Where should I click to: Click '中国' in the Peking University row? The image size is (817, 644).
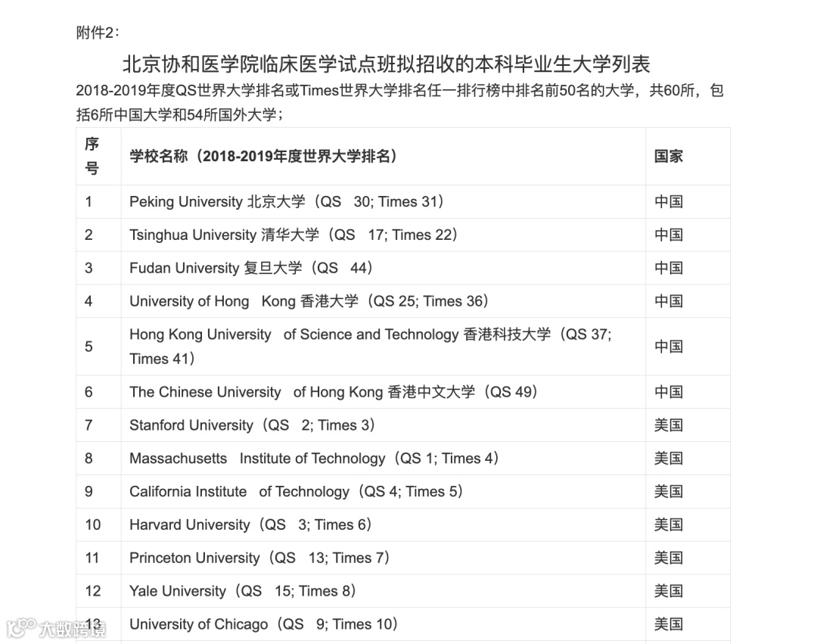[x=669, y=201]
